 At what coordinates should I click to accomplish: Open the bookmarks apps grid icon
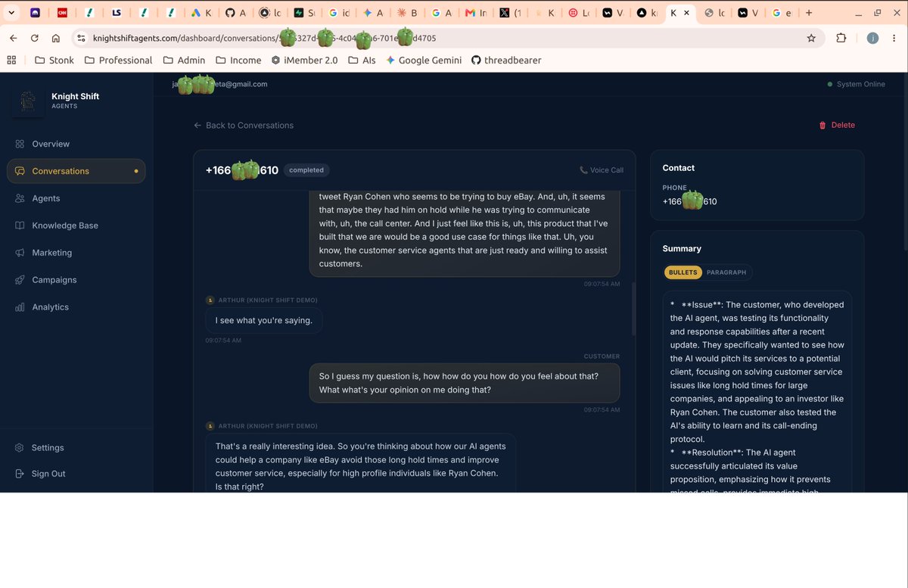[11, 60]
